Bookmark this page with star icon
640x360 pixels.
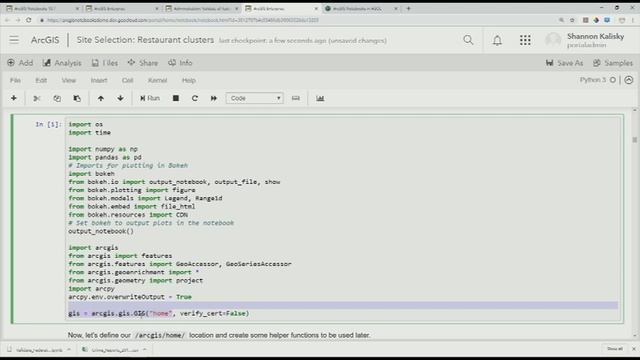pyautogui.click(x=572, y=20)
